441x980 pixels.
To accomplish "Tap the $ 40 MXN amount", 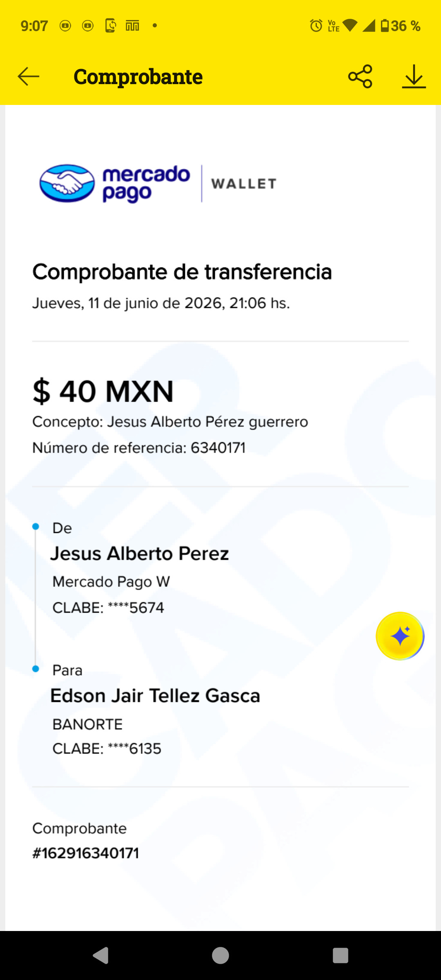I will click(103, 391).
